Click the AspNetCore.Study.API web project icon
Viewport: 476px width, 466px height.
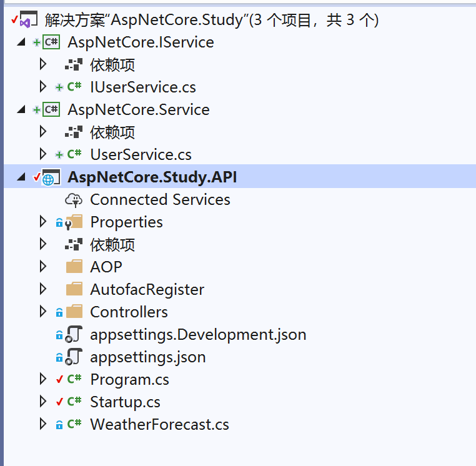(51, 177)
